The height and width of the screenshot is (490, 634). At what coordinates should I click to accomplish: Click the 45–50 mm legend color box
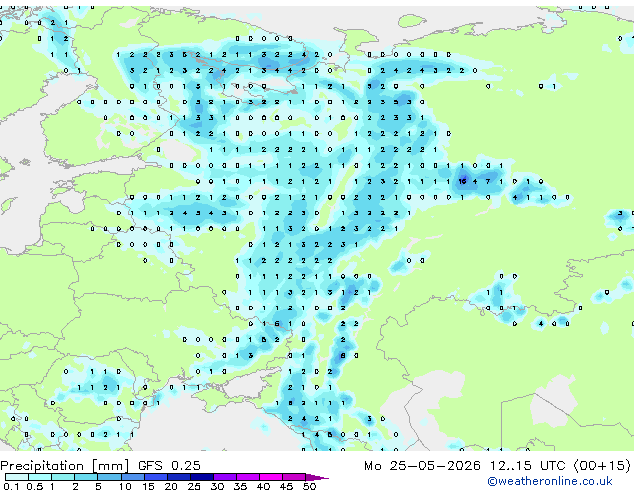pyautogui.click(x=294, y=477)
